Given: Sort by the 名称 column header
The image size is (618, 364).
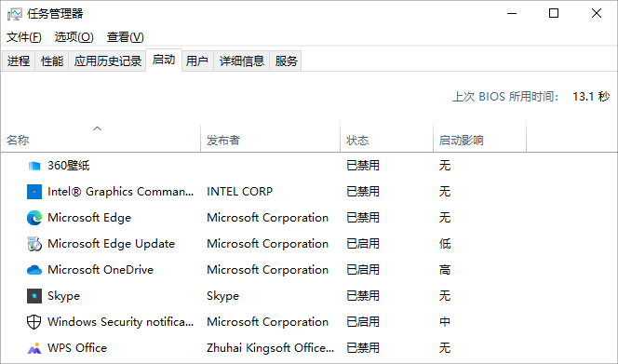Looking at the screenshot, I should [x=101, y=139].
